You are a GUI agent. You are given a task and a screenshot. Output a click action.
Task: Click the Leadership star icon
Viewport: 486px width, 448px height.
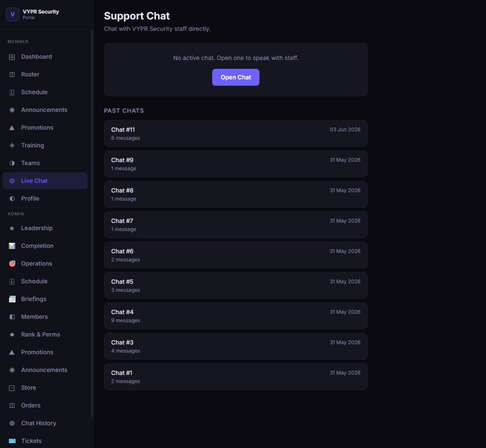[12, 228]
